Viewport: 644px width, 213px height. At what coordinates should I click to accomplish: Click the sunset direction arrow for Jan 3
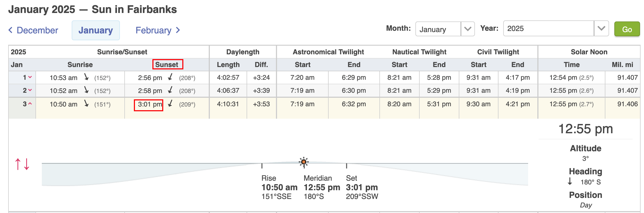pyautogui.click(x=170, y=104)
